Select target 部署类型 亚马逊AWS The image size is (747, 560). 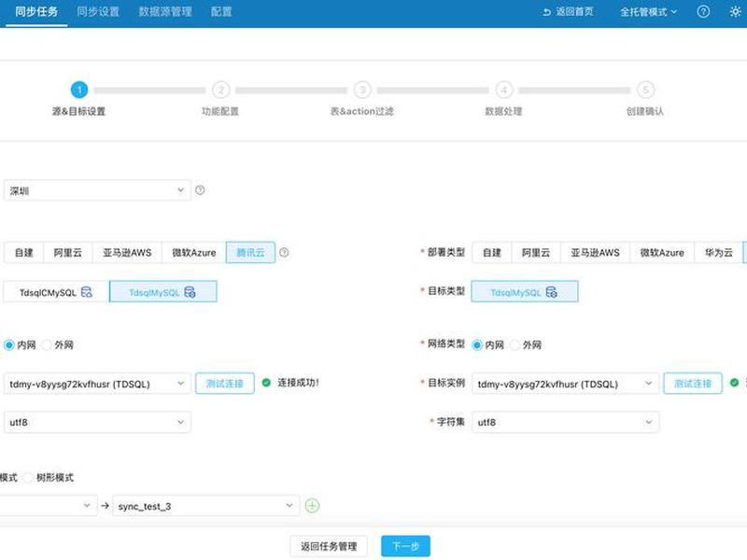click(596, 252)
